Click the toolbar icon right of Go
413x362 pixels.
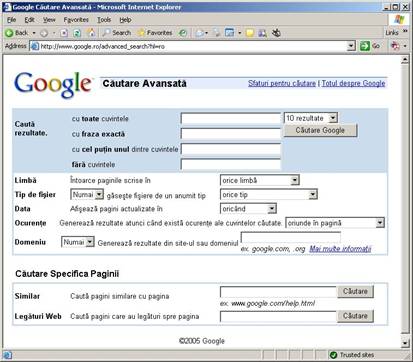395,46
